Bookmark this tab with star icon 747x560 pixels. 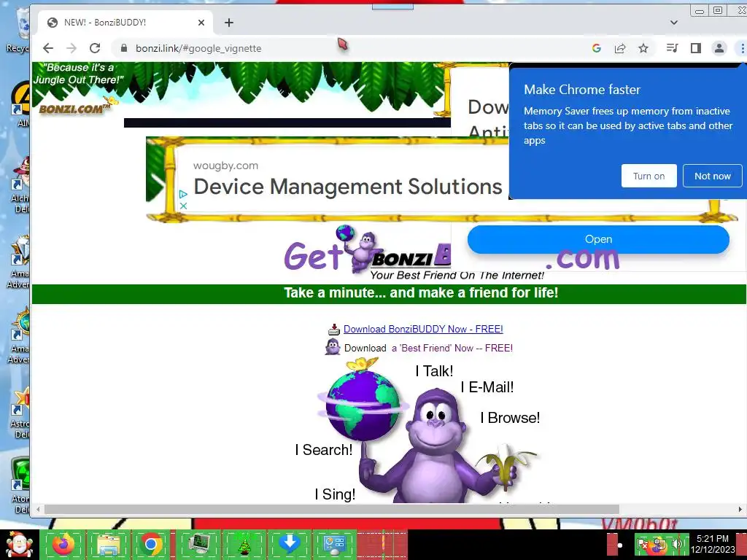(643, 48)
